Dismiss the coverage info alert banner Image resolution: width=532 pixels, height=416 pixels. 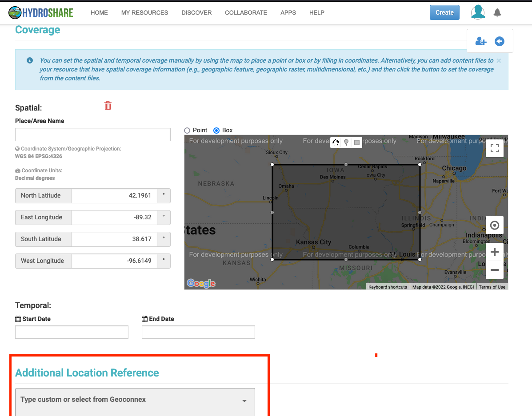point(498,60)
